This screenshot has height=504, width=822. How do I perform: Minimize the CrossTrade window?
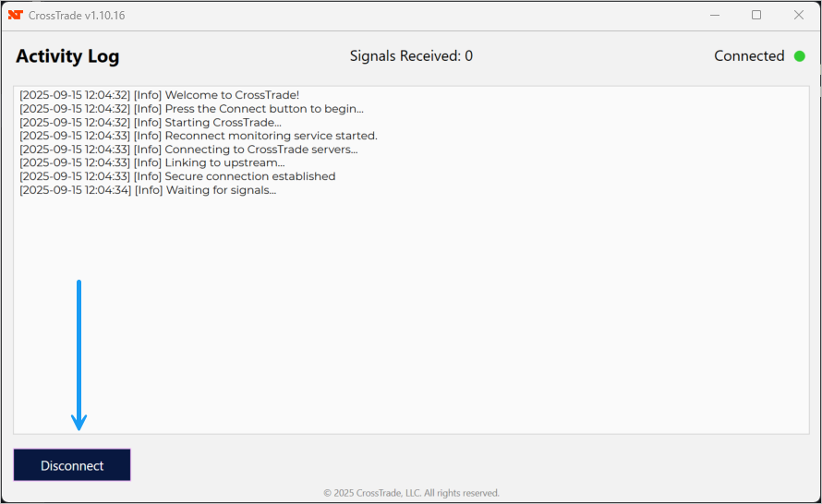pos(714,15)
